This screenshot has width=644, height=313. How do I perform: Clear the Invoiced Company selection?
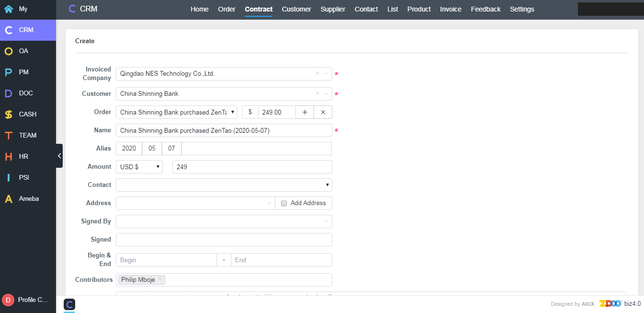coord(317,74)
